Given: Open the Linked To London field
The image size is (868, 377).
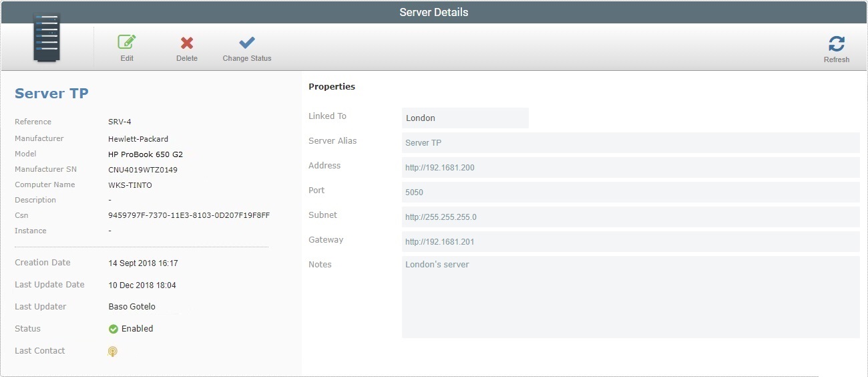Looking at the screenshot, I should (465, 118).
